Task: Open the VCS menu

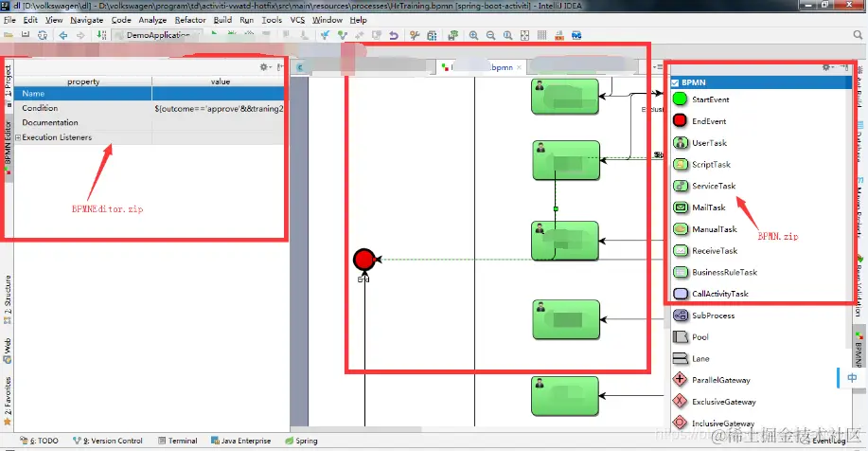Action: click(x=298, y=20)
